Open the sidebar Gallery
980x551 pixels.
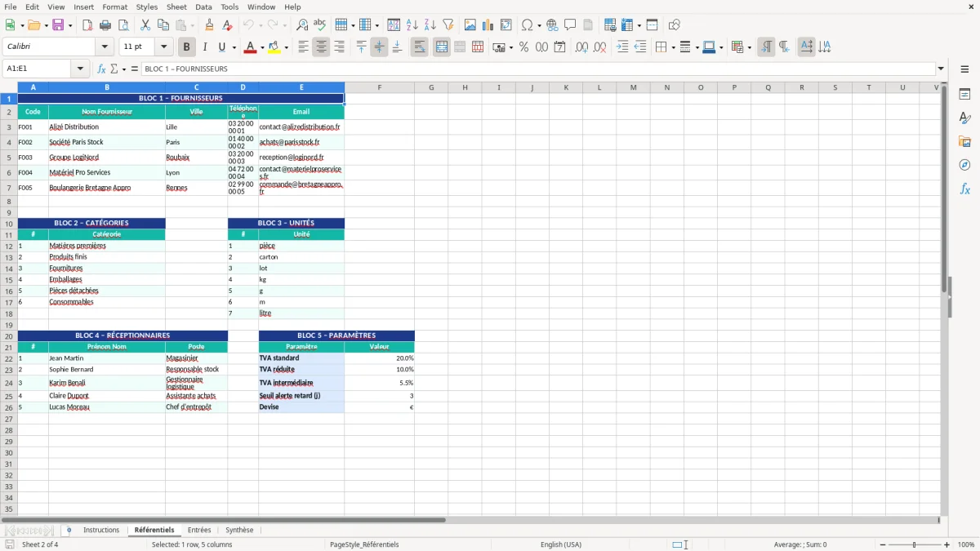[x=964, y=142]
